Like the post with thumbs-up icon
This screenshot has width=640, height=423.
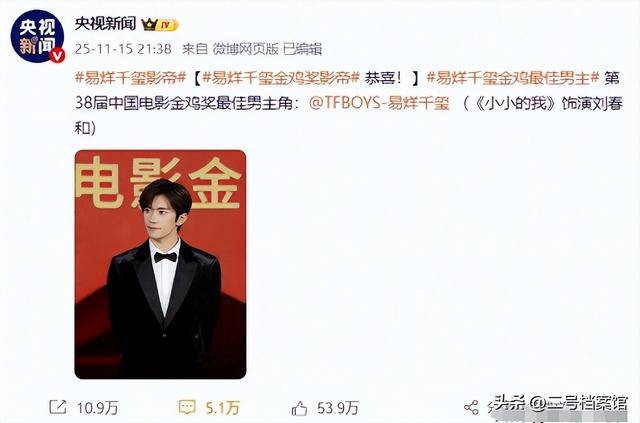point(299,407)
